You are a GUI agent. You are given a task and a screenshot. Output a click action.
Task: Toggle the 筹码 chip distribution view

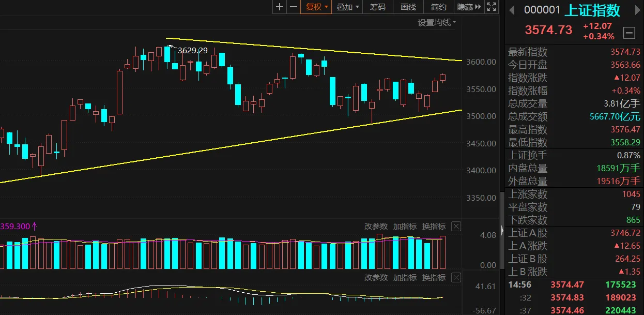[x=378, y=7]
